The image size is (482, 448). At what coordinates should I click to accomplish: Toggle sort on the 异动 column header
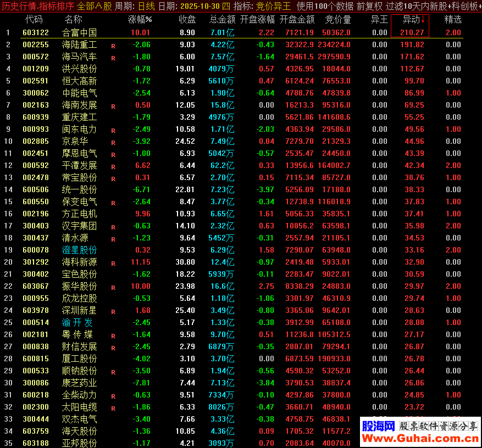[410, 20]
